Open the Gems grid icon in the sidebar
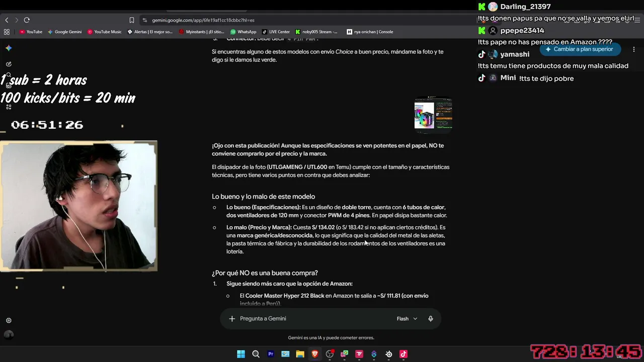Screen dimensions: 644x362 click(9, 107)
